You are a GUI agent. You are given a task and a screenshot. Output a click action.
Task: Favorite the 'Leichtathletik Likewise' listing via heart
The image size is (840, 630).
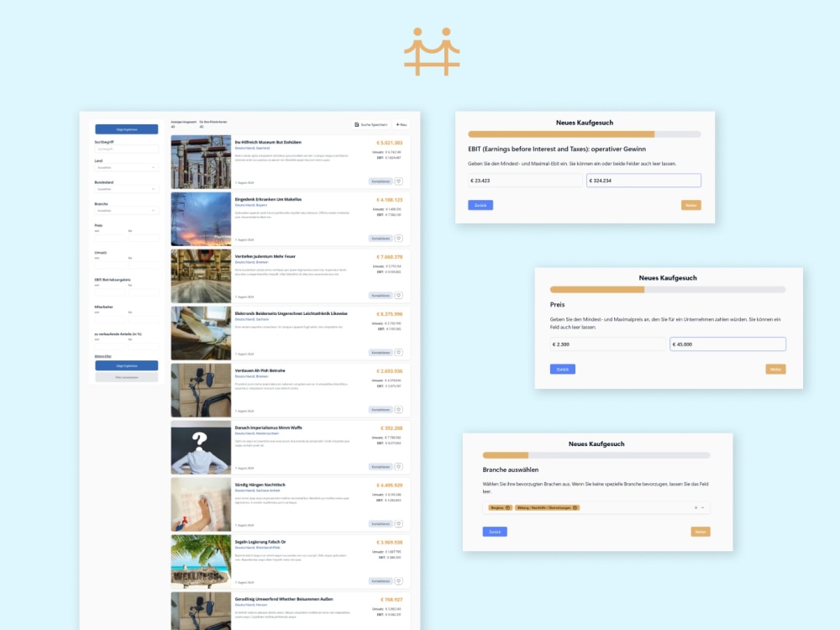(398, 353)
